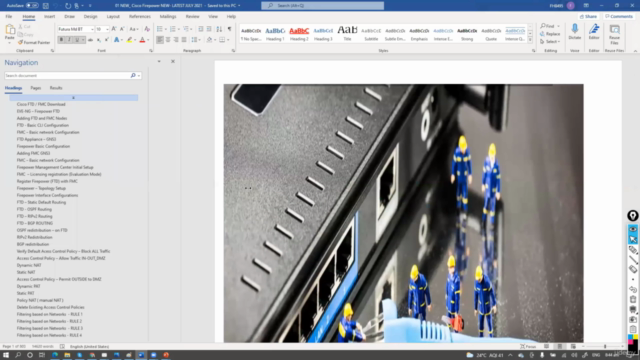
Task: Click the Decrease Indent icon
Action: (200, 29)
